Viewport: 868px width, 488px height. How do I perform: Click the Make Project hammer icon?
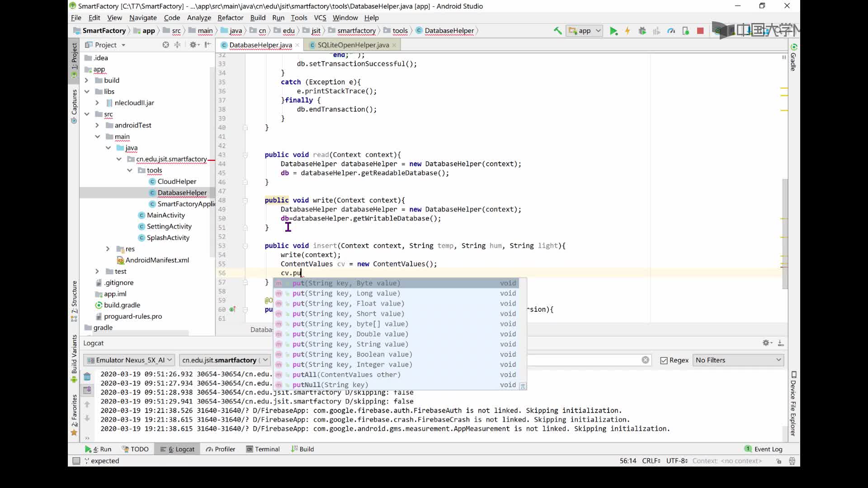pyautogui.click(x=557, y=31)
